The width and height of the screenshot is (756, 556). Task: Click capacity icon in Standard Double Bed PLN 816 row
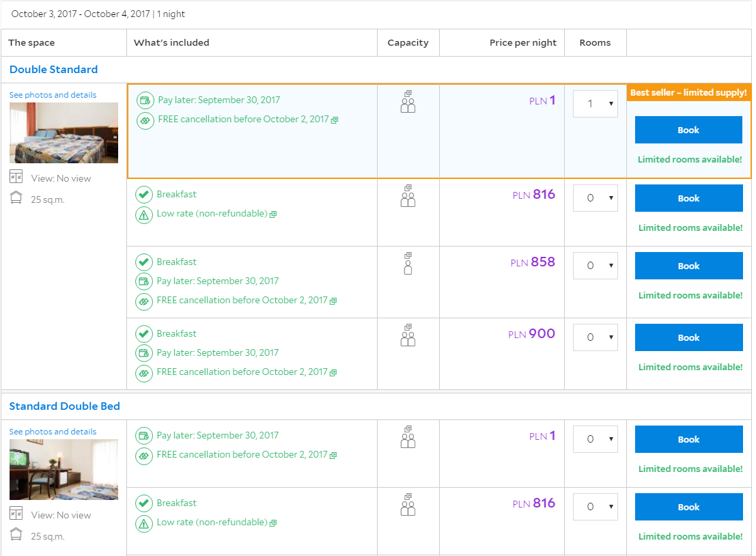(408, 504)
